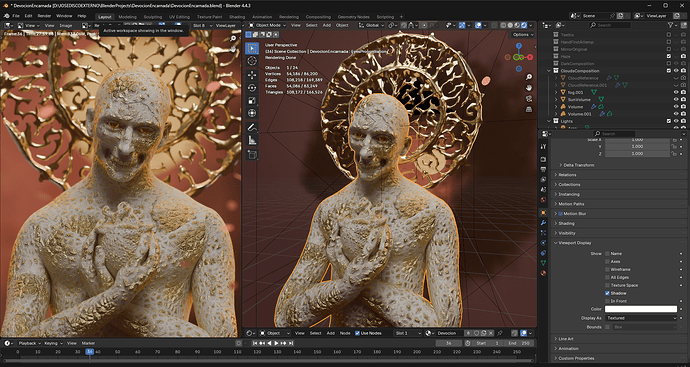This screenshot has height=367, width=690.
Task: Disable the Shadow checkbox
Action: point(607,294)
